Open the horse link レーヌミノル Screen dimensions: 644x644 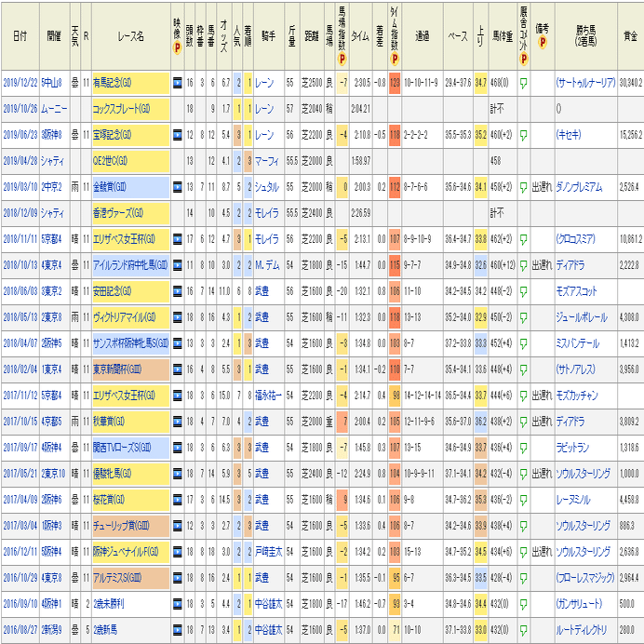[x=573, y=500]
